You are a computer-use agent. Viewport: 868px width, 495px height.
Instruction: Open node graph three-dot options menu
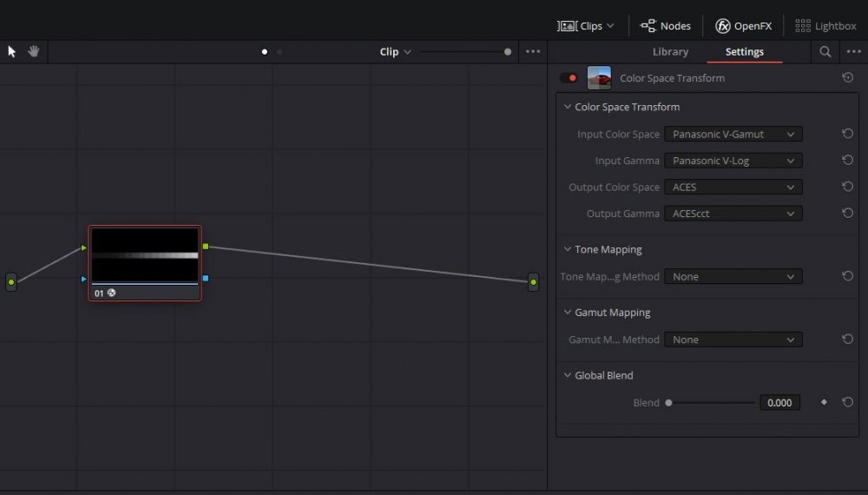533,52
